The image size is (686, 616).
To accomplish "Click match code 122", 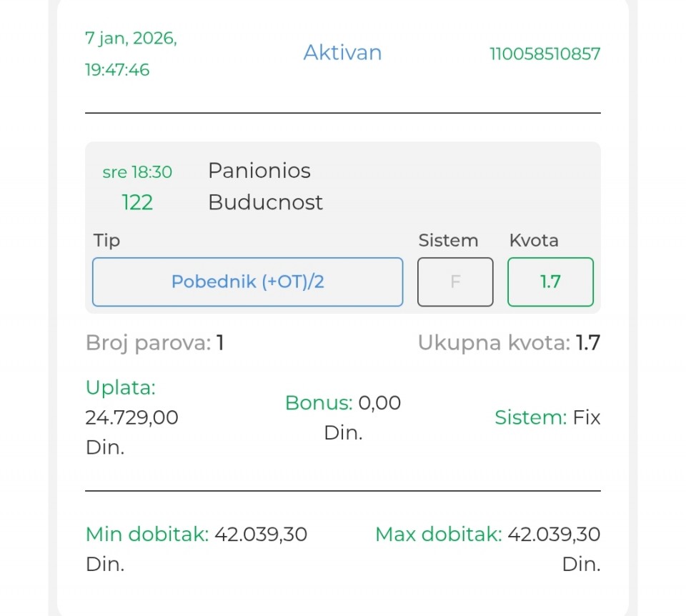I will click(137, 203).
